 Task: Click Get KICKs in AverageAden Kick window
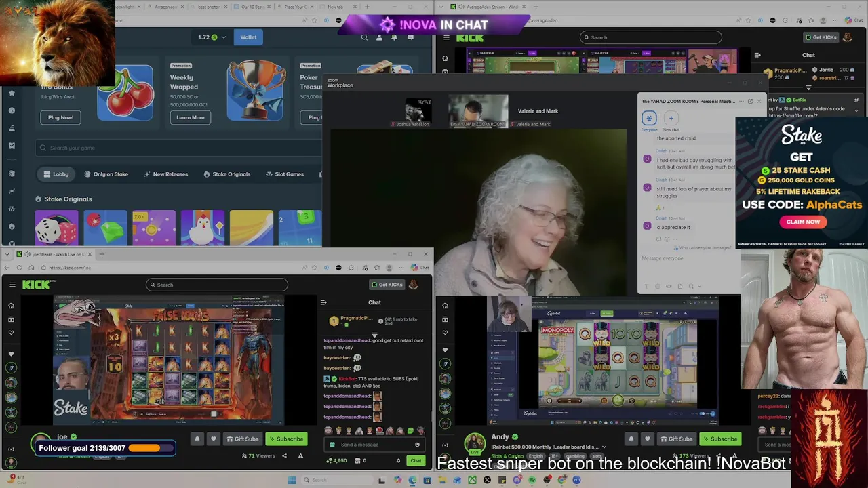coord(821,37)
